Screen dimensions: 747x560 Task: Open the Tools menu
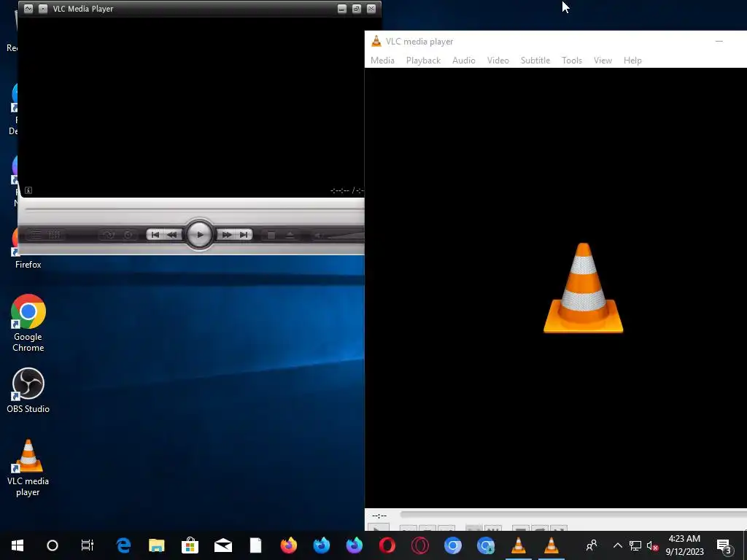pyautogui.click(x=572, y=61)
